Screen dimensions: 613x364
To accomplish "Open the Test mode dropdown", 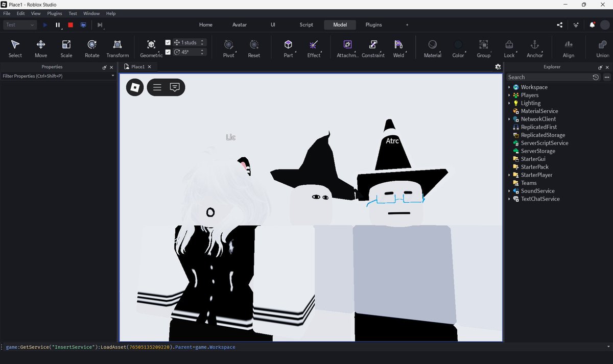I will click(20, 25).
